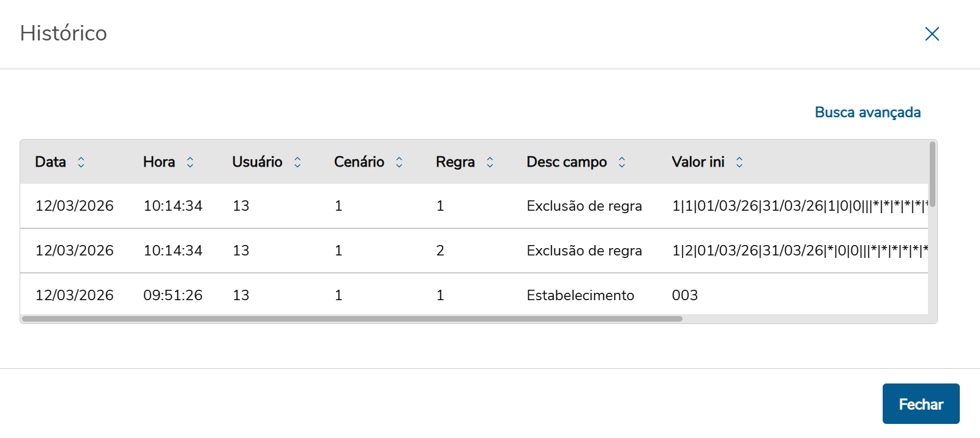This screenshot has height=438, width=980.
Task: Select the Data column header
Action: point(51,162)
